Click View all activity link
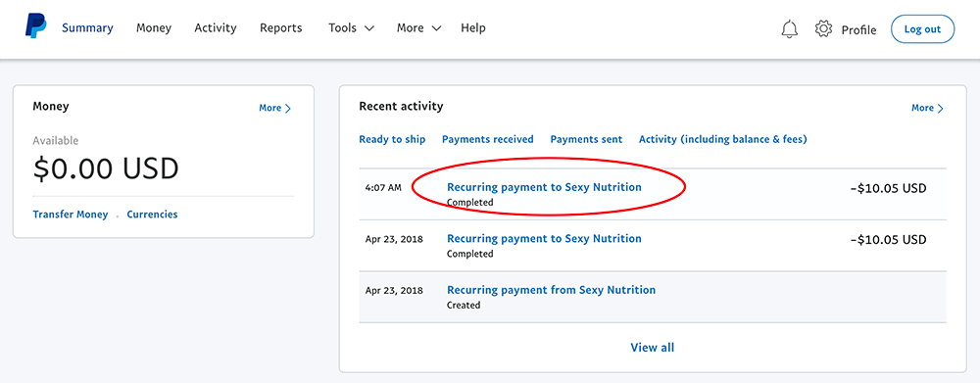This screenshot has width=980, height=383. click(653, 348)
